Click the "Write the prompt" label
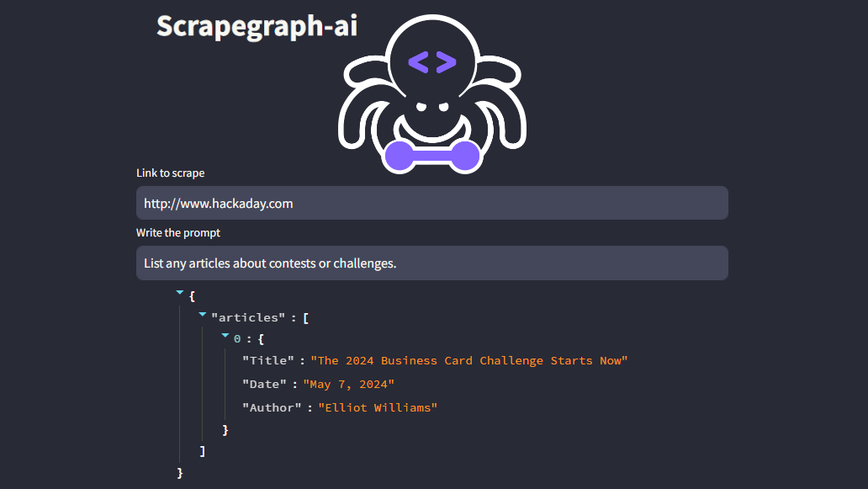This screenshot has width=868, height=489. tap(178, 232)
